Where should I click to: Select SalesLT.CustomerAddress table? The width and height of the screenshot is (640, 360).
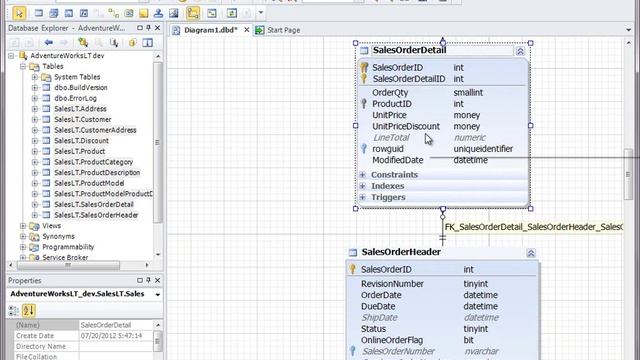pos(95,130)
